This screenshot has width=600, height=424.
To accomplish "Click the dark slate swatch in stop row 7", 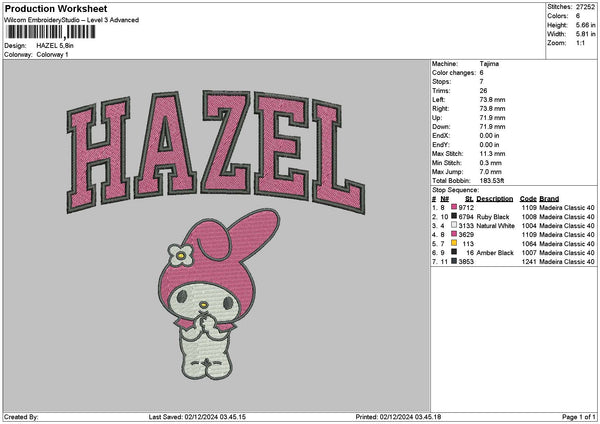I will tap(454, 261).
